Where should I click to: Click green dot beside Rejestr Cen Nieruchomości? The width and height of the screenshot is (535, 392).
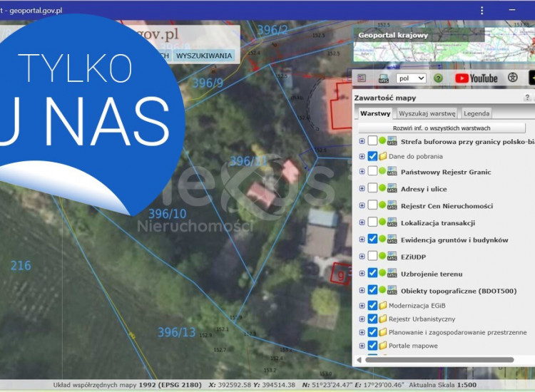click(382, 205)
